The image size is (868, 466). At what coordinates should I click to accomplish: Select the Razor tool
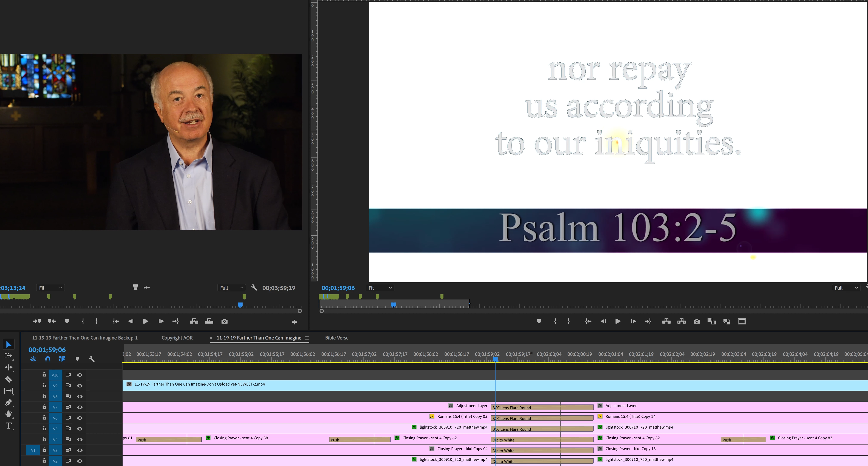pos(9,379)
